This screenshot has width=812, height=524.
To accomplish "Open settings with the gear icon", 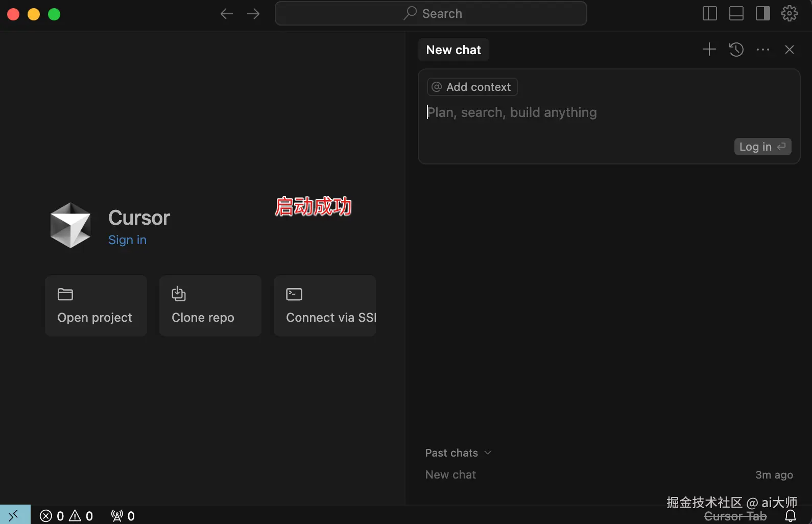I will pyautogui.click(x=790, y=13).
